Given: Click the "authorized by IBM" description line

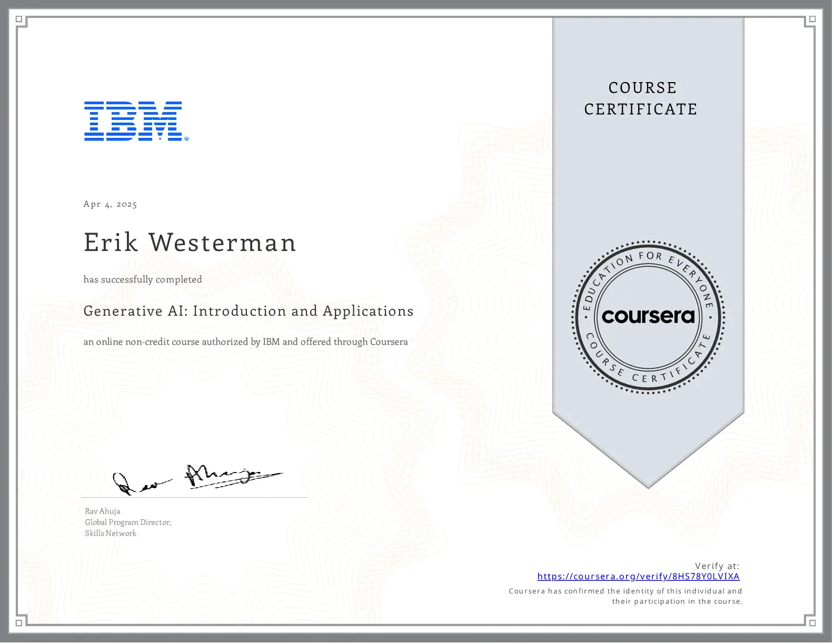Looking at the screenshot, I should coord(245,342).
